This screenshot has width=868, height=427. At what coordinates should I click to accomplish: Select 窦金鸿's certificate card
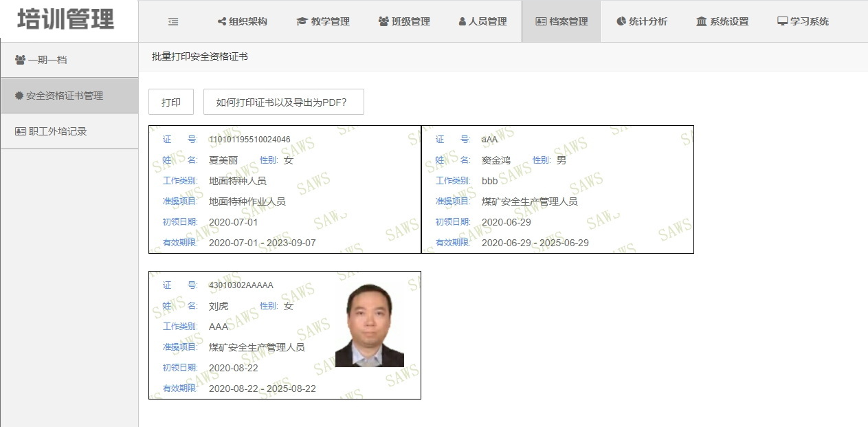557,190
